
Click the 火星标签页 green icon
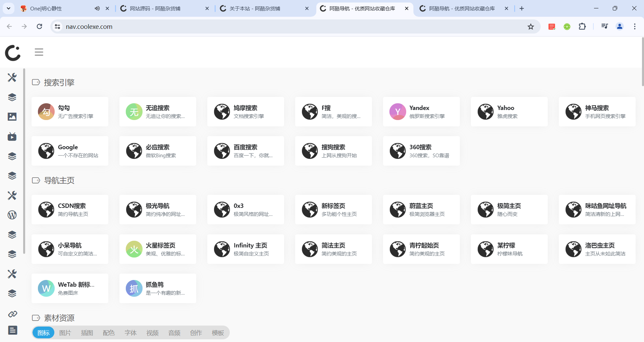(134, 249)
